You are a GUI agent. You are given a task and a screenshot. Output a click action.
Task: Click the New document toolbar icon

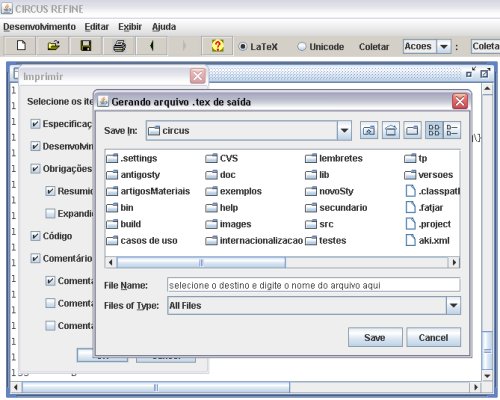point(21,46)
